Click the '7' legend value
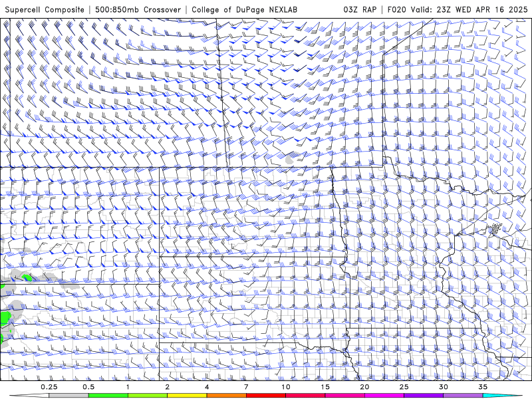Viewport: 532px width, 399px height. coord(246,387)
